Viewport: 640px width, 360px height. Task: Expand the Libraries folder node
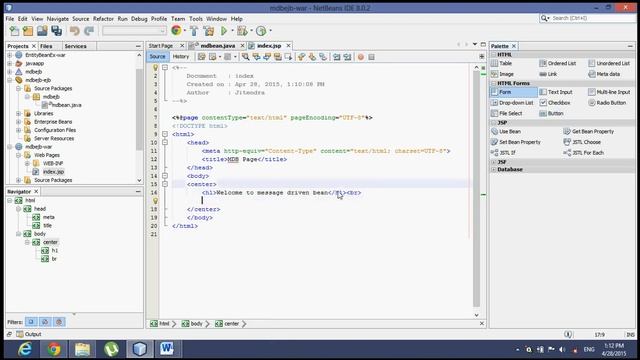[18, 113]
